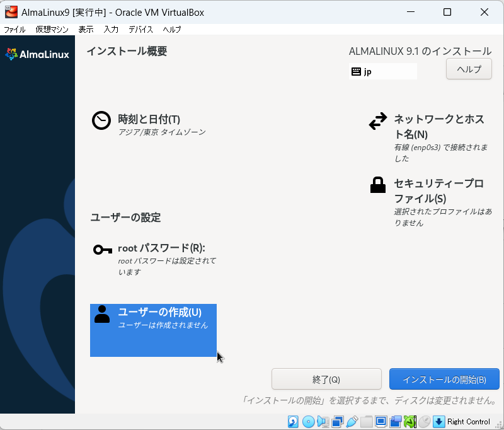Maximize the VirtualBox window
Screen dimensions: 504x430
447,12
